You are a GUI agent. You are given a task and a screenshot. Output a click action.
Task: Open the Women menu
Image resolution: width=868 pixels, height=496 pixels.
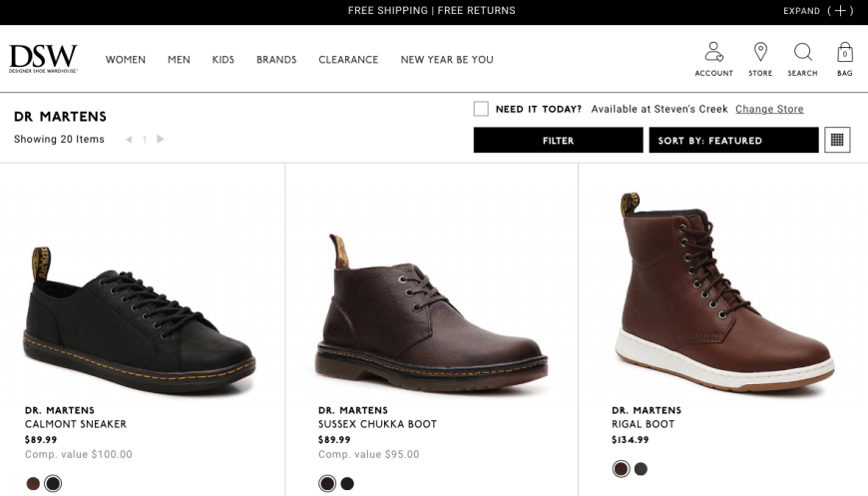click(126, 59)
